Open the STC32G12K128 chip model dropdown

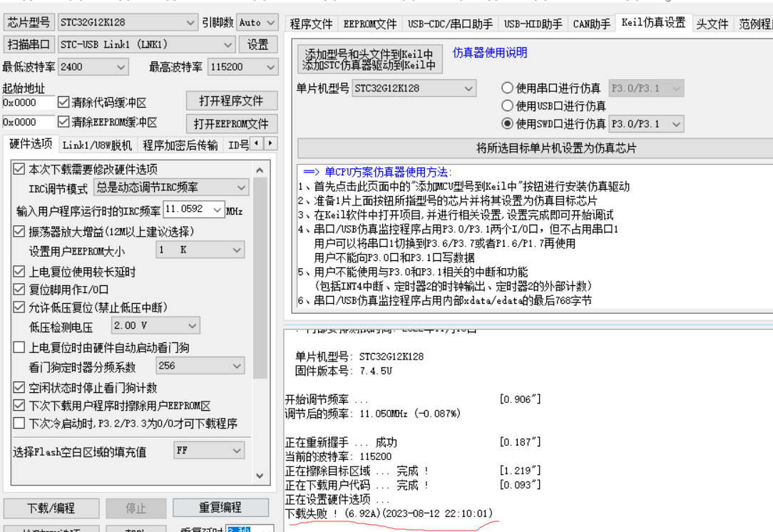(x=128, y=22)
